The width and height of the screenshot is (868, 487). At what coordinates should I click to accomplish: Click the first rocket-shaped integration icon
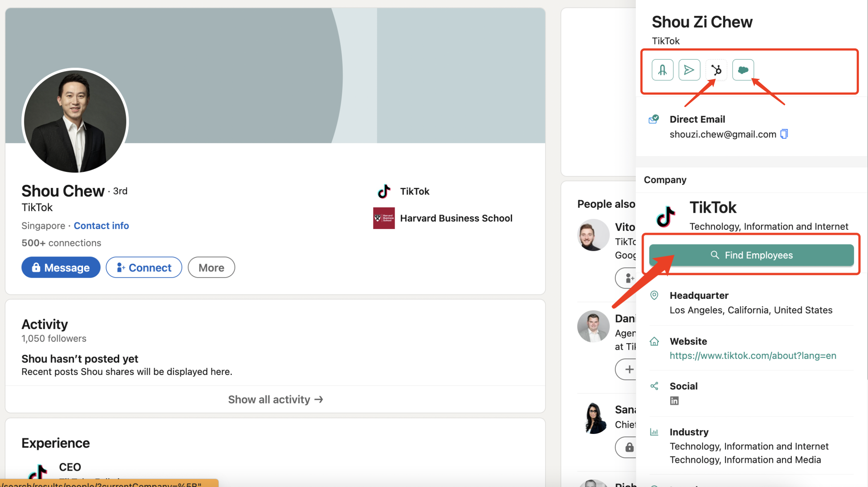[662, 70]
